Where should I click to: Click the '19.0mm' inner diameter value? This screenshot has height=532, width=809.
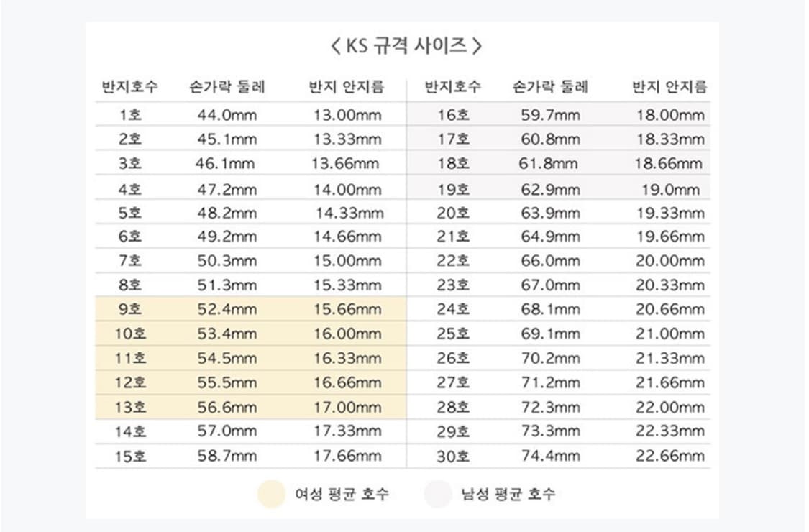670,191
